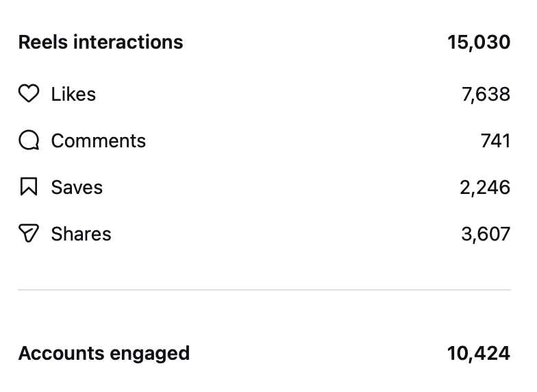The width and height of the screenshot is (537, 392).
Task: Click the total count 15,030
Action: (479, 42)
